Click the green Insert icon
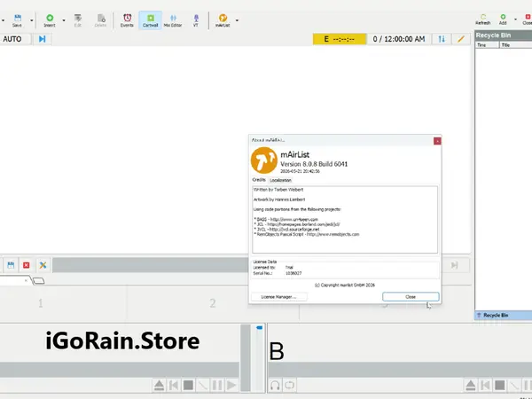532x399 pixels. [50, 20]
